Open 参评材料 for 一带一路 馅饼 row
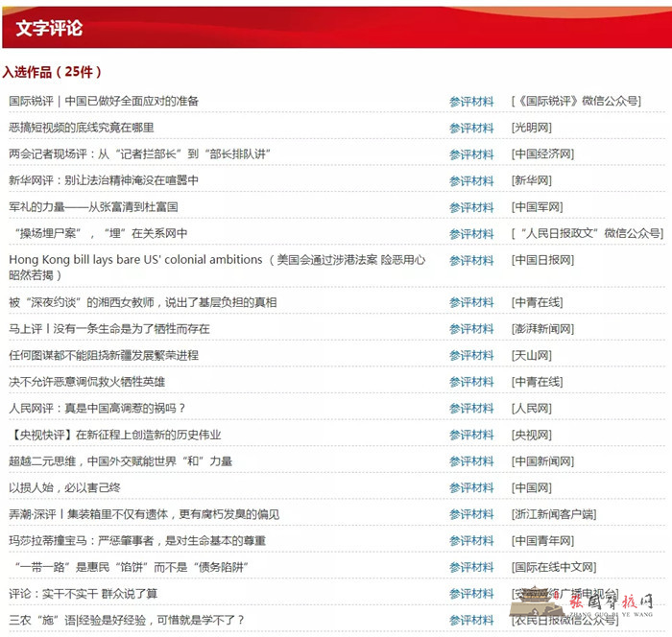672x637 pixels. pyautogui.click(x=471, y=567)
